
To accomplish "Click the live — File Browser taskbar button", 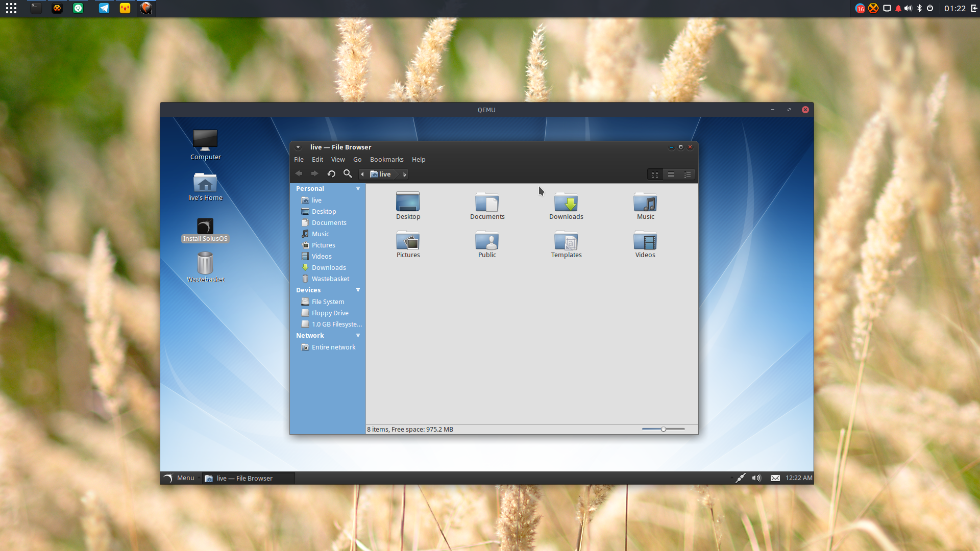I will click(249, 478).
